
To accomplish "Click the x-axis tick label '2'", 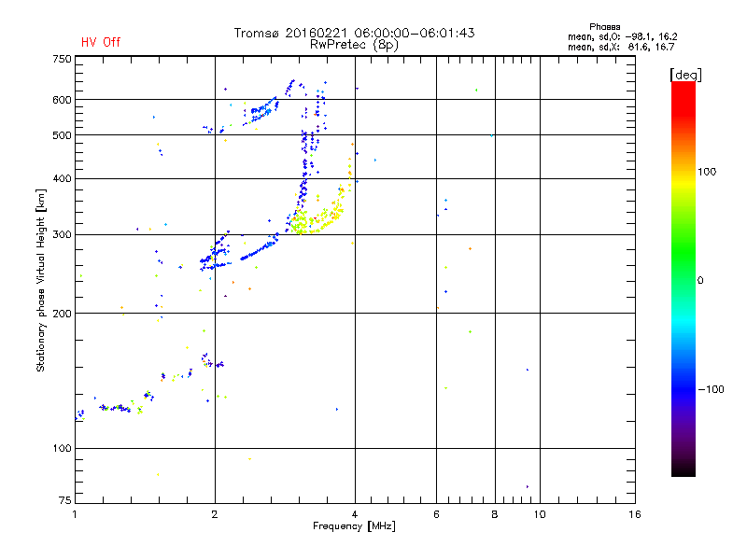I will 215,514.
